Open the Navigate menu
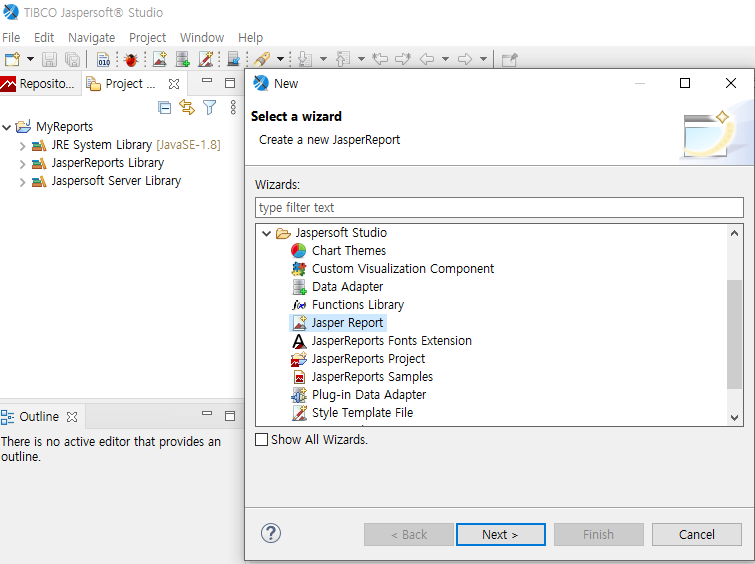 [x=91, y=38]
